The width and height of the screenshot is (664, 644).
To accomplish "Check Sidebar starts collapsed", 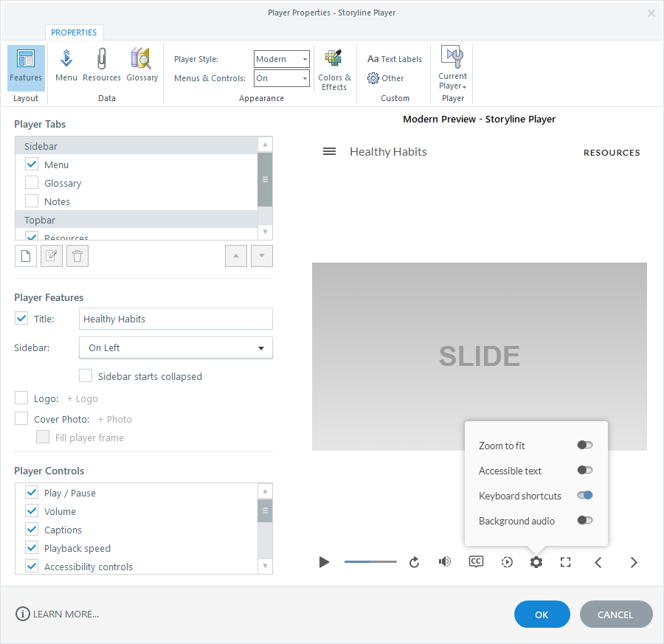I will [86, 376].
